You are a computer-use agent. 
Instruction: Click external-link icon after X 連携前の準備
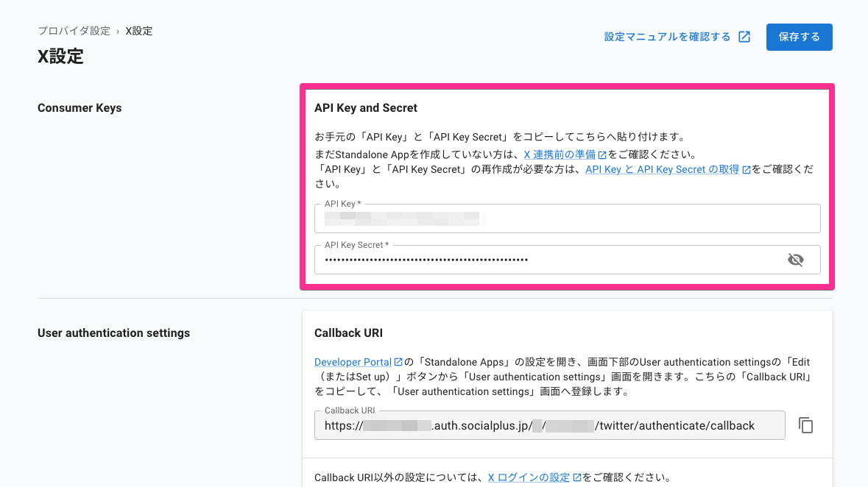point(602,155)
